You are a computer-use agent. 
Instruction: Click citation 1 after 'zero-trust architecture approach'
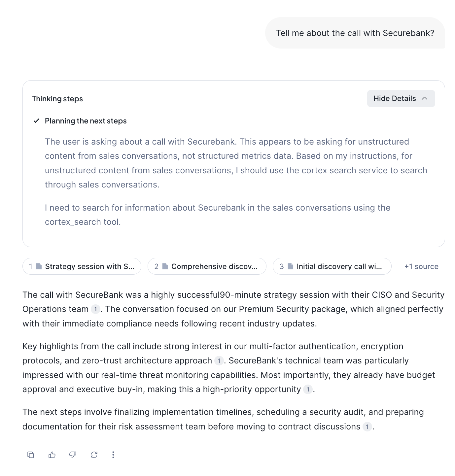click(220, 361)
